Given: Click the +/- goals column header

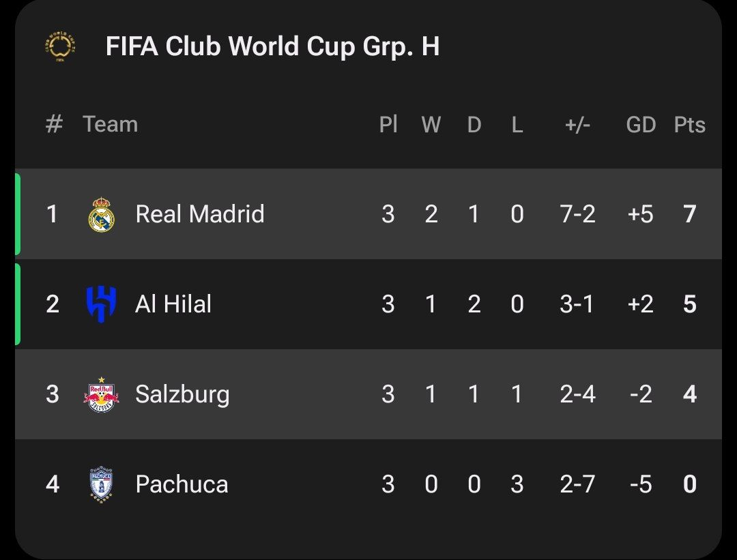Looking at the screenshot, I should 577,125.
